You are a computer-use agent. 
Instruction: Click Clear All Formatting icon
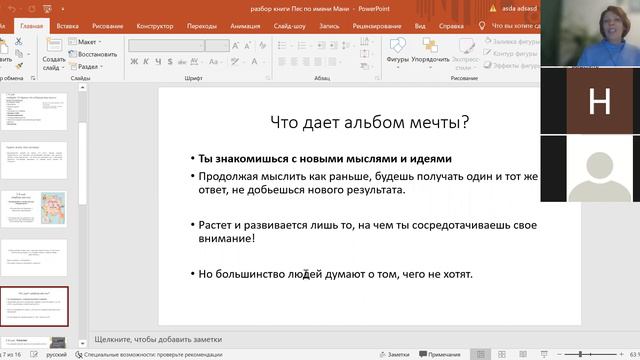262,46
